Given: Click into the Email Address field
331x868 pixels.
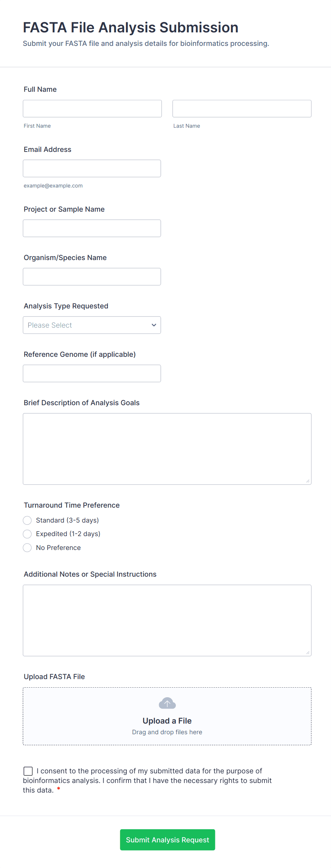Looking at the screenshot, I should click(x=92, y=168).
